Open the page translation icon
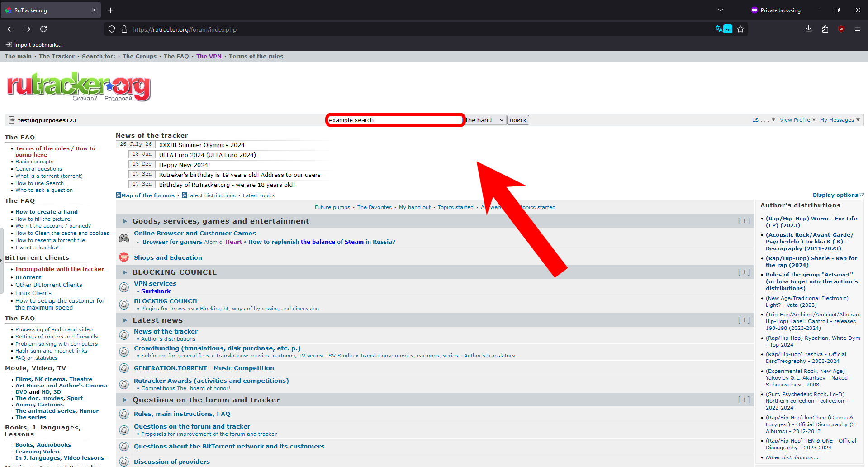Viewport: 868px width, 467px height. click(723, 29)
